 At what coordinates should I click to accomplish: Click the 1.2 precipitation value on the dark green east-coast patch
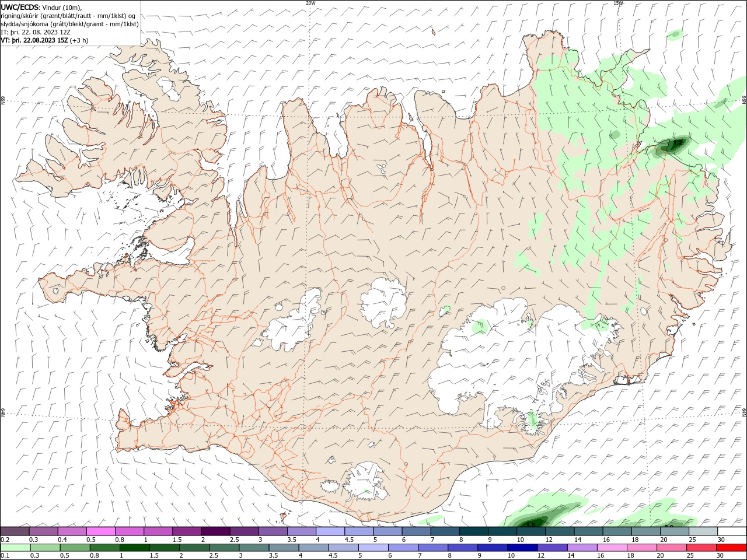coord(678,142)
